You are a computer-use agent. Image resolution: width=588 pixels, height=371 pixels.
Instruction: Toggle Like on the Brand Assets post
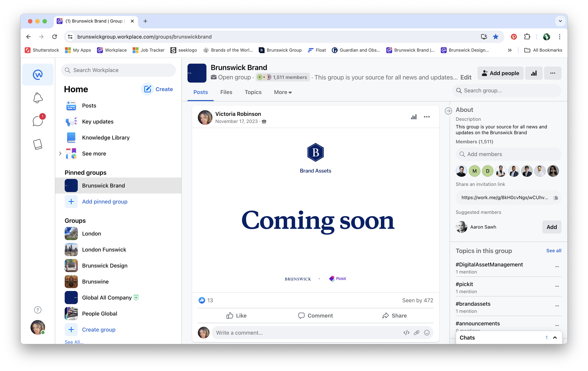pyautogui.click(x=236, y=315)
